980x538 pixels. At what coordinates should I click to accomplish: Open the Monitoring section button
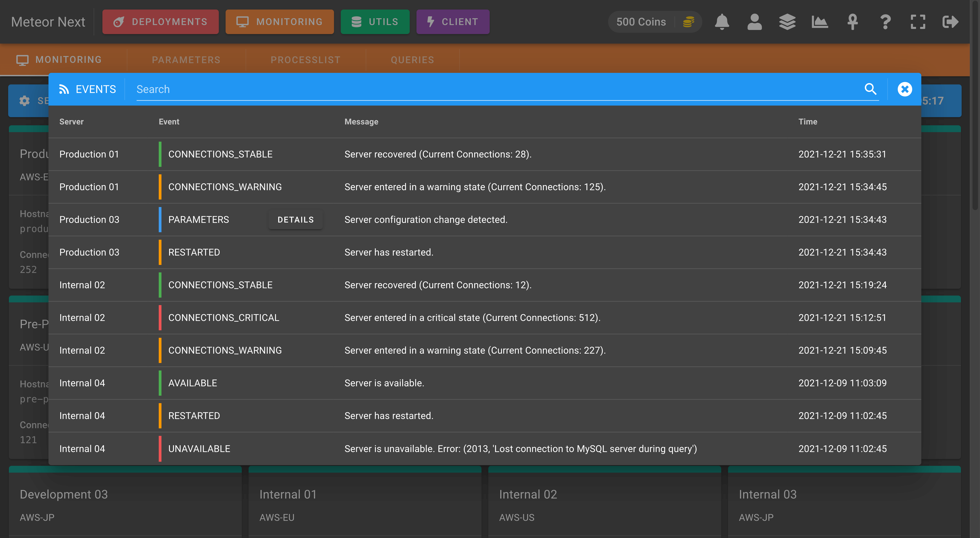coord(280,22)
